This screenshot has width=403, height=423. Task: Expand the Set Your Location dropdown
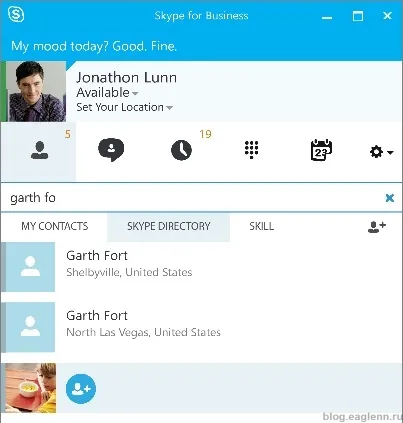tap(124, 107)
